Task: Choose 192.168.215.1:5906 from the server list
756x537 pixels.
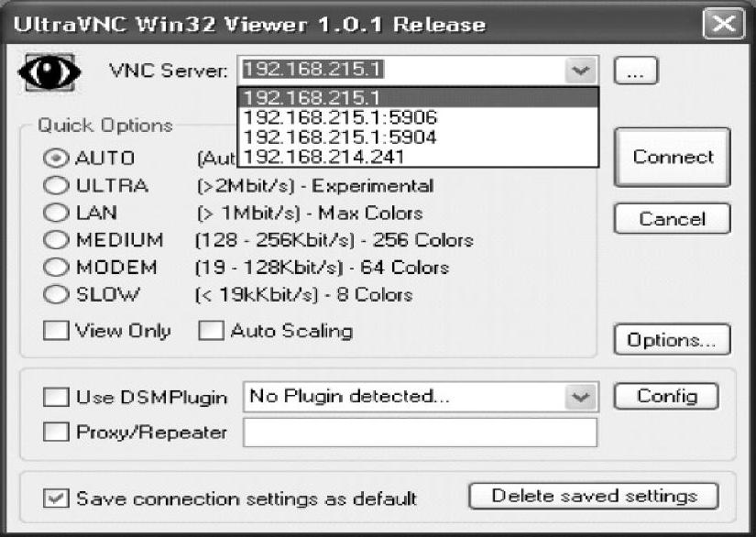Action: (418, 117)
